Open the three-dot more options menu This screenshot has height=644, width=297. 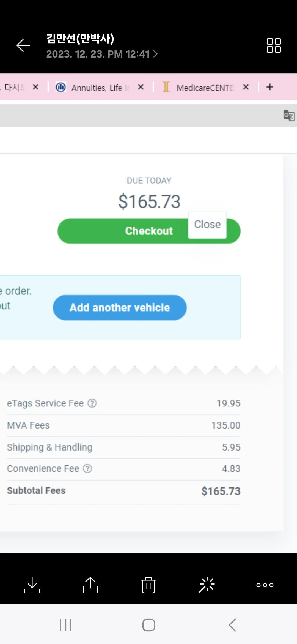265,585
